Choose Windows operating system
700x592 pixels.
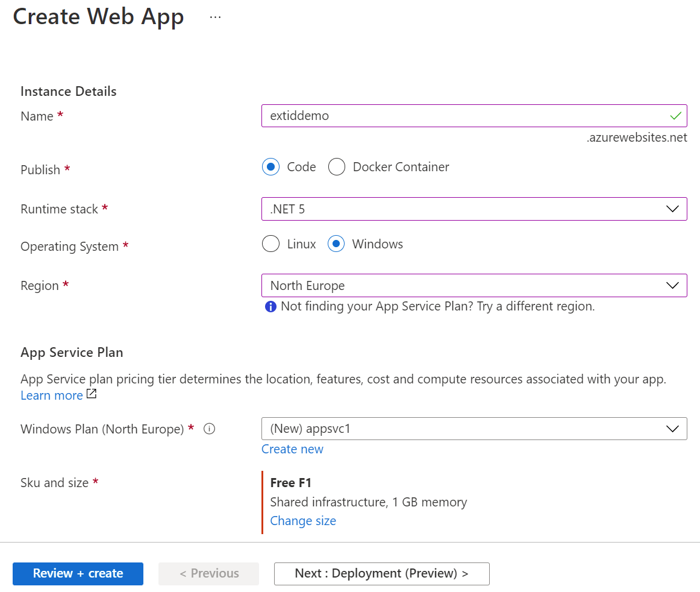tap(336, 244)
